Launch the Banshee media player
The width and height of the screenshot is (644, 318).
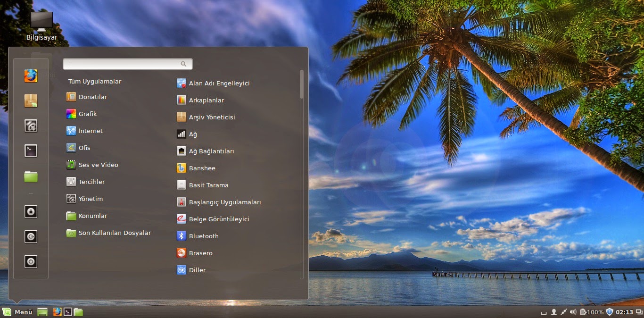click(203, 168)
